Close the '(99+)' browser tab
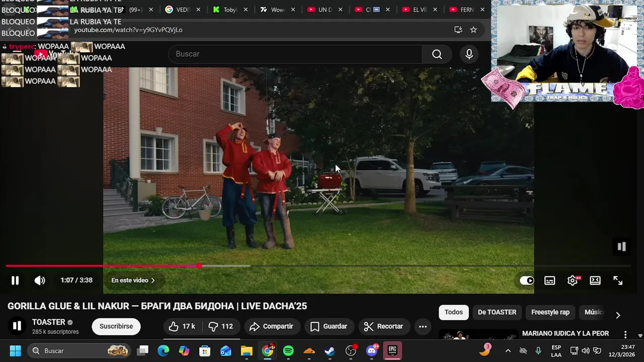The image size is (644, 362). [150, 10]
